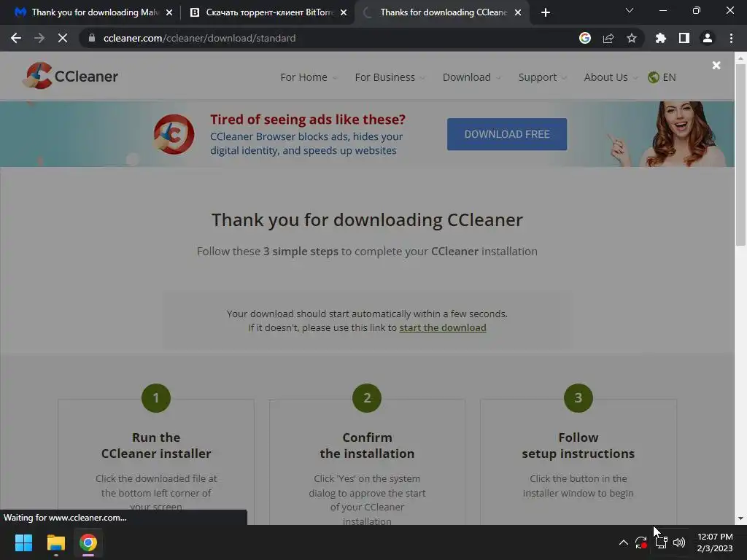Click CCleaner Browser ad icon

click(174, 134)
